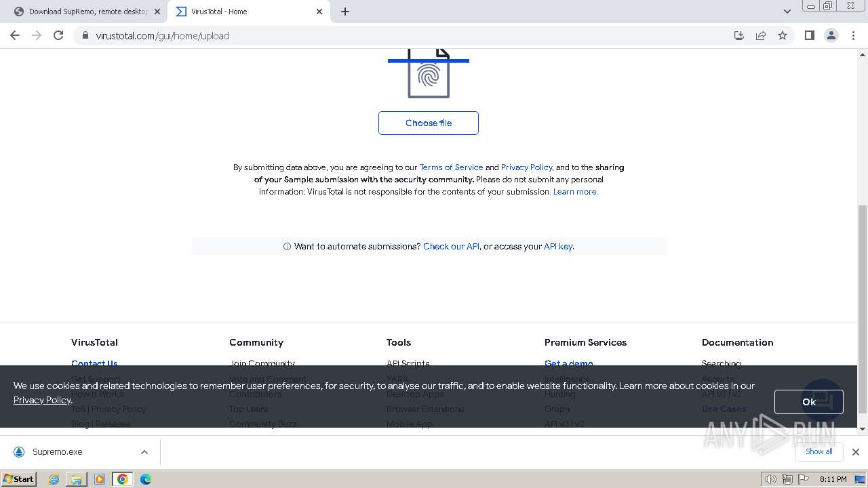Click the page vertical scrollbar
The width and height of the screenshot is (868, 488).
click(863, 308)
